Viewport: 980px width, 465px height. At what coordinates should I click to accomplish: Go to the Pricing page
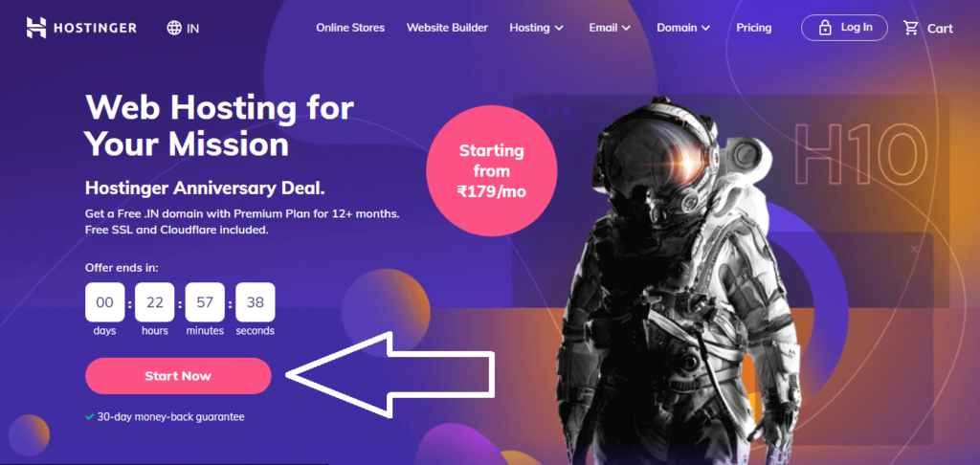click(754, 28)
